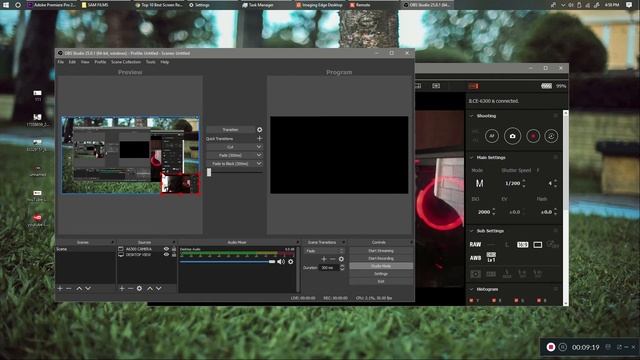The image size is (640, 360).
Task: Adjust transition Duration stepper arrows
Action: point(342,268)
